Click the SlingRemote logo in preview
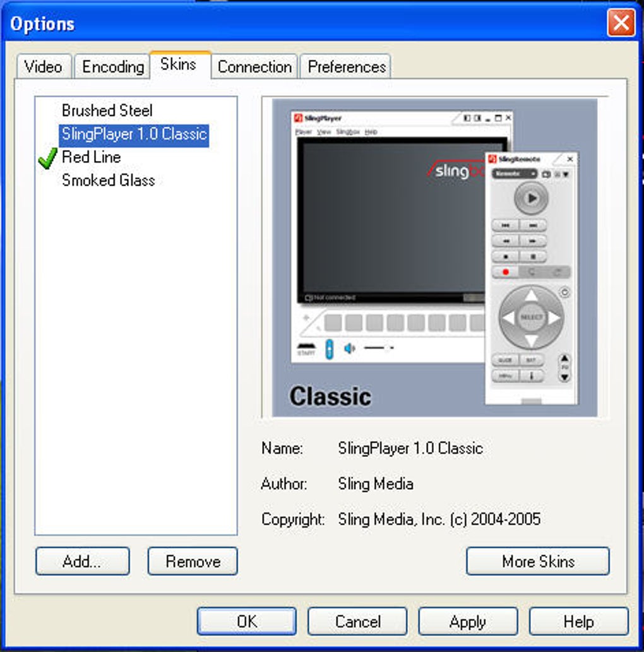The width and height of the screenshot is (644, 652). click(492, 159)
